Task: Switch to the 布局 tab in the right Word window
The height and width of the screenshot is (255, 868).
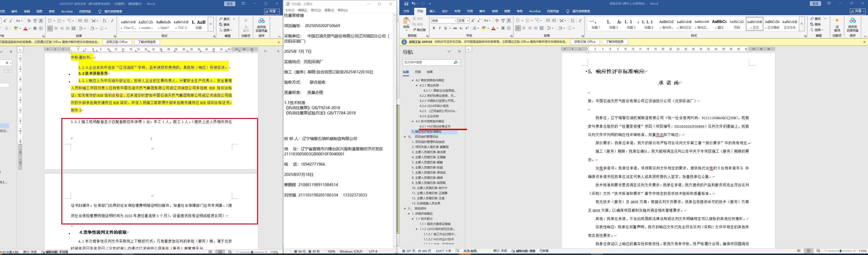Action: 457,11
